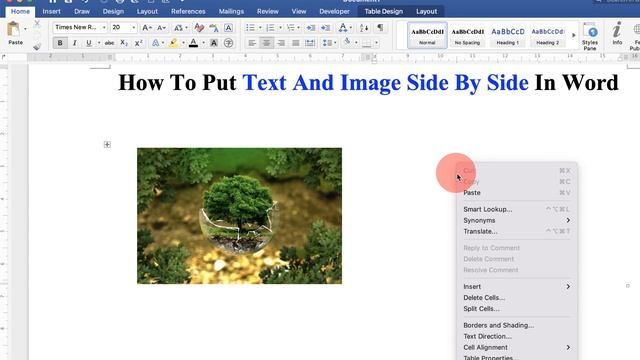Image resolution: width=640 pixels, height=360 pixels.
Task: Apply subscript formatting
Action: point(124,43)
